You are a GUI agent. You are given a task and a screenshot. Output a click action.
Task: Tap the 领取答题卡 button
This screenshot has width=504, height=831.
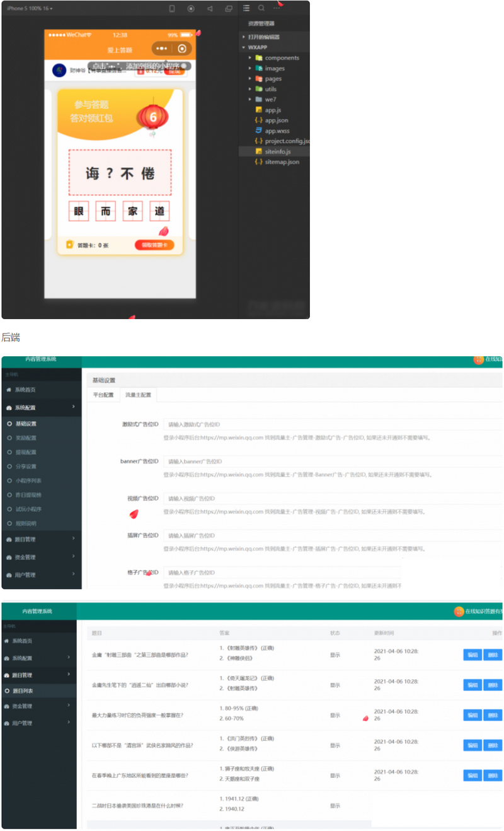[x=154, y=245]
